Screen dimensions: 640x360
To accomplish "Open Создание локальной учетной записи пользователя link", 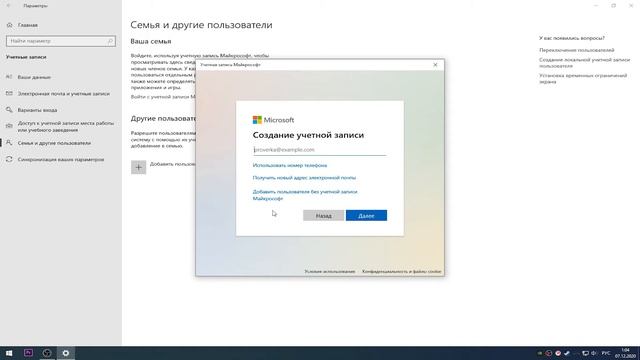I will tap(584, 63).
